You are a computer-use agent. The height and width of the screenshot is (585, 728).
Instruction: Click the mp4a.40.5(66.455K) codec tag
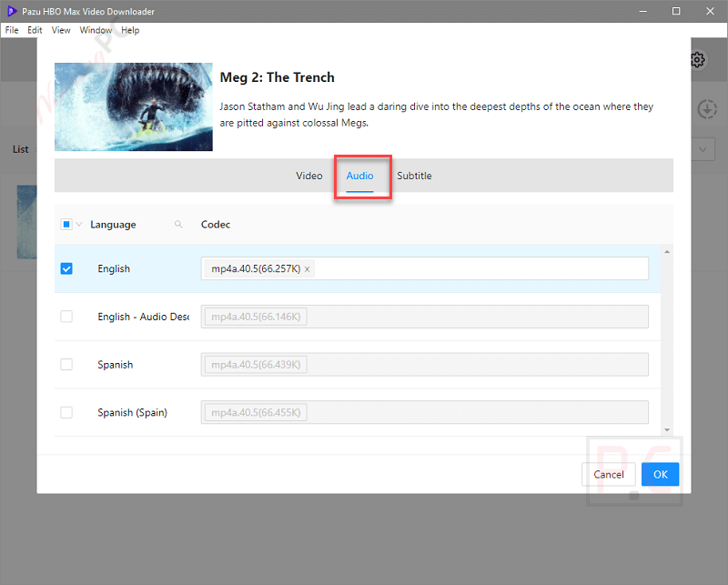tap(256, 412)
